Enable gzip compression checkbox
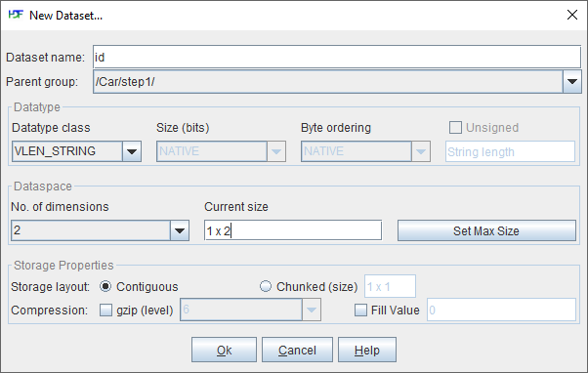Viewport: 588px width, 373px height. [105, 311]
